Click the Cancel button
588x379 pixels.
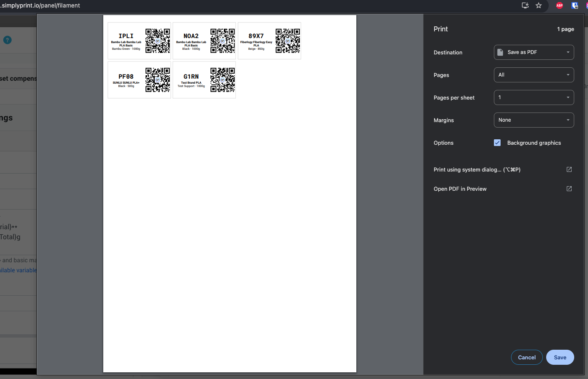(527, 357)
